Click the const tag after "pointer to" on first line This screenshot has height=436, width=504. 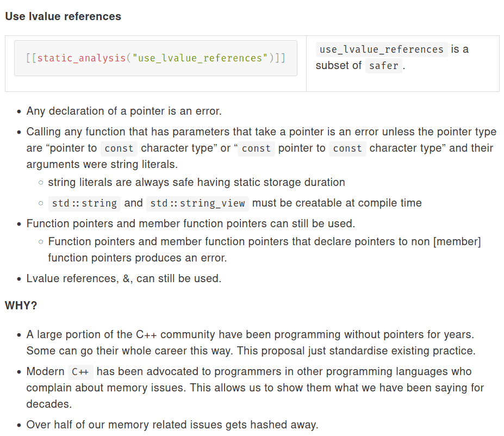[119, 148]
